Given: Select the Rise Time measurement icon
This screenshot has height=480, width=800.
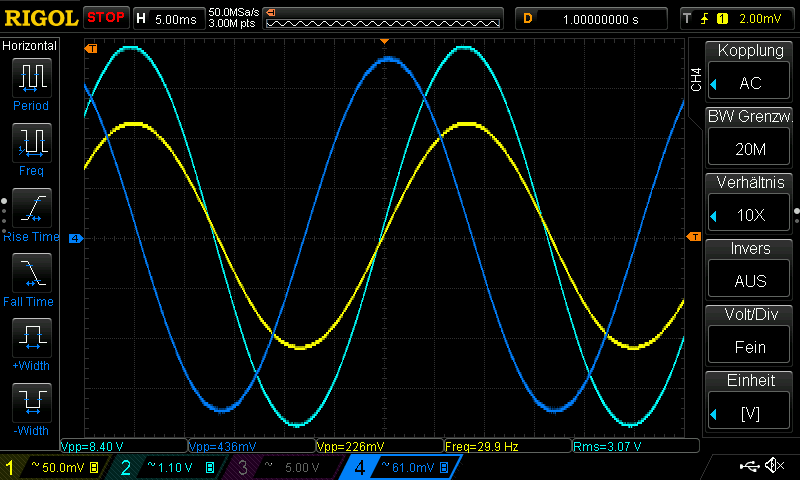Looking at the screenshot, I should [32, 208].
